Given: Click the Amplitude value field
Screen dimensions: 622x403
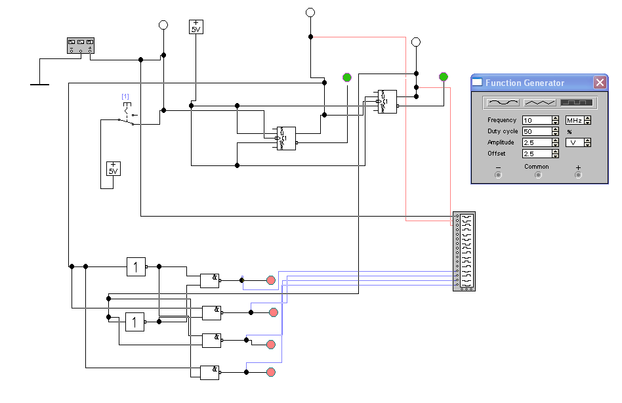Looking at the screenshot, I should [537, 142].
